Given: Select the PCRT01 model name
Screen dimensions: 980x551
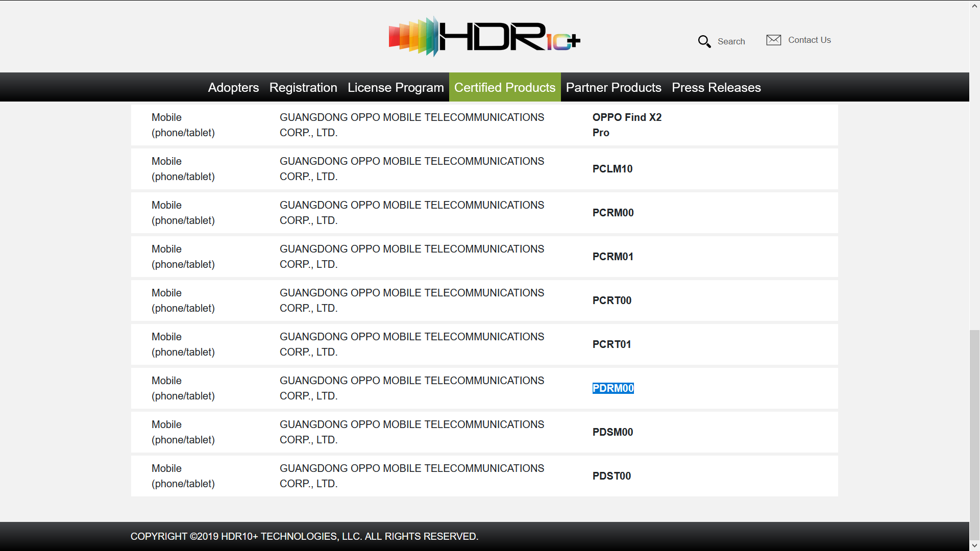Looking at the screenshot, I should tap(612, 344).
